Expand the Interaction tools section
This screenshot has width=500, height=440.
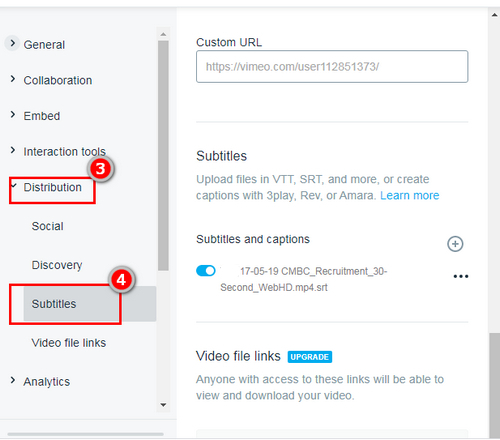tap(13, 150)
